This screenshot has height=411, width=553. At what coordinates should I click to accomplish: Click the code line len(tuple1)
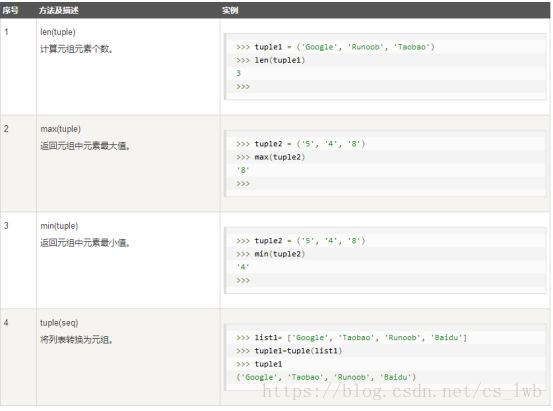[x=271, y=60]
